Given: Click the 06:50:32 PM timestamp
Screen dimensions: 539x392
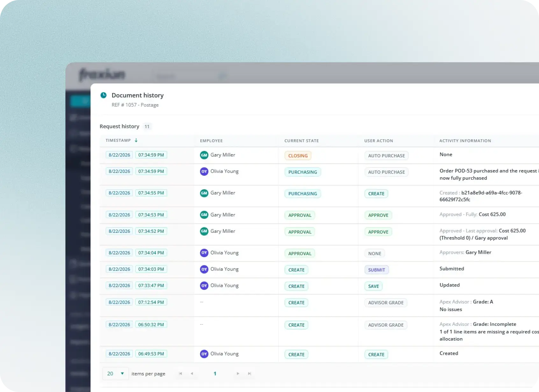Looking at the screenshot, I should (151, 324).
